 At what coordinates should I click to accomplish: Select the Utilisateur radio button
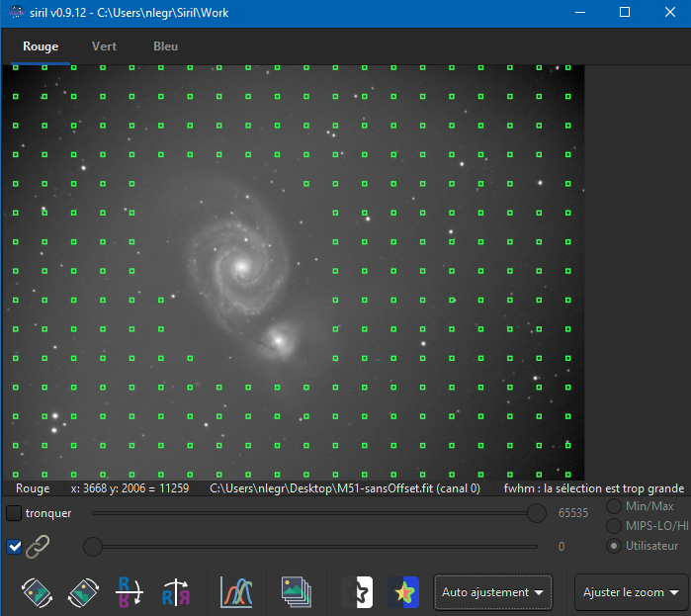point(614,546)
